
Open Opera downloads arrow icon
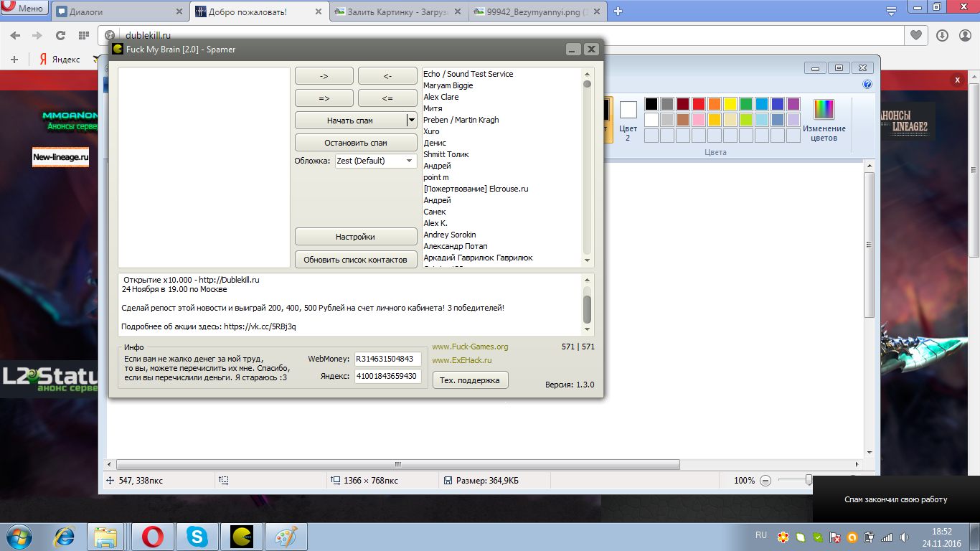(942, 35)
